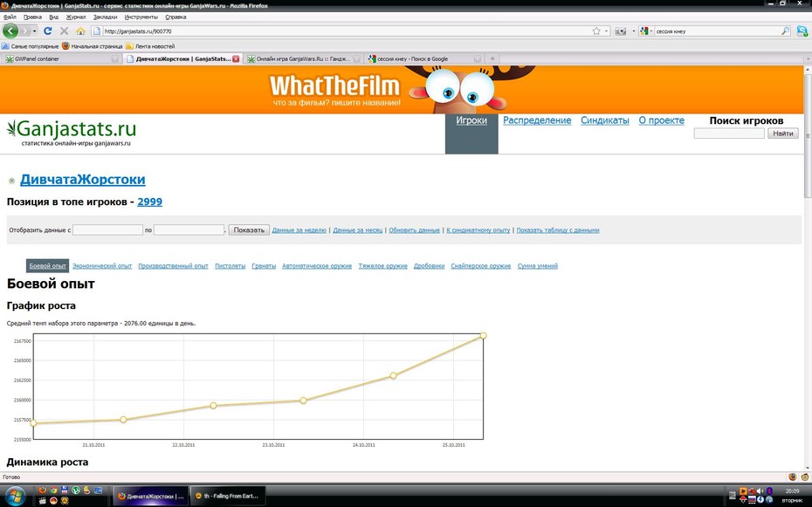Screen dimensions: 812x507
Task: Open the О проекте navigation link
Action: click(661, 120)
